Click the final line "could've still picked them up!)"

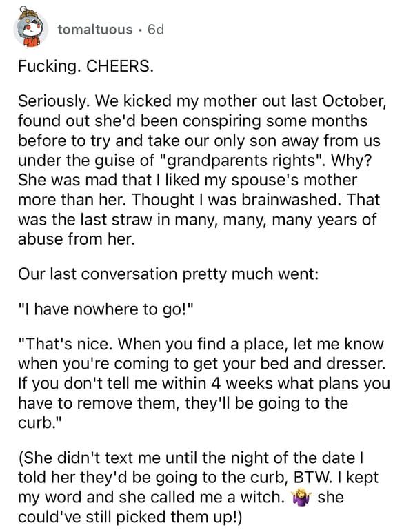tap(130, 517)
